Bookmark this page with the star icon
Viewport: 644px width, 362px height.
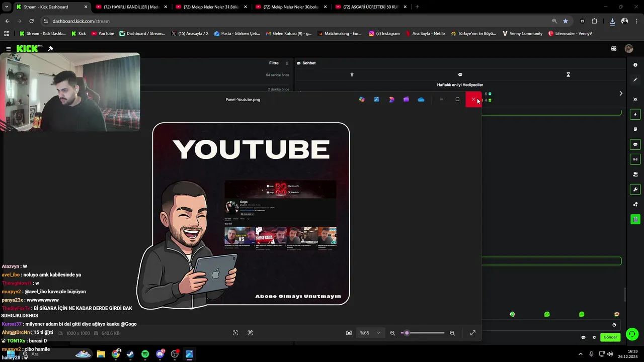566,21
